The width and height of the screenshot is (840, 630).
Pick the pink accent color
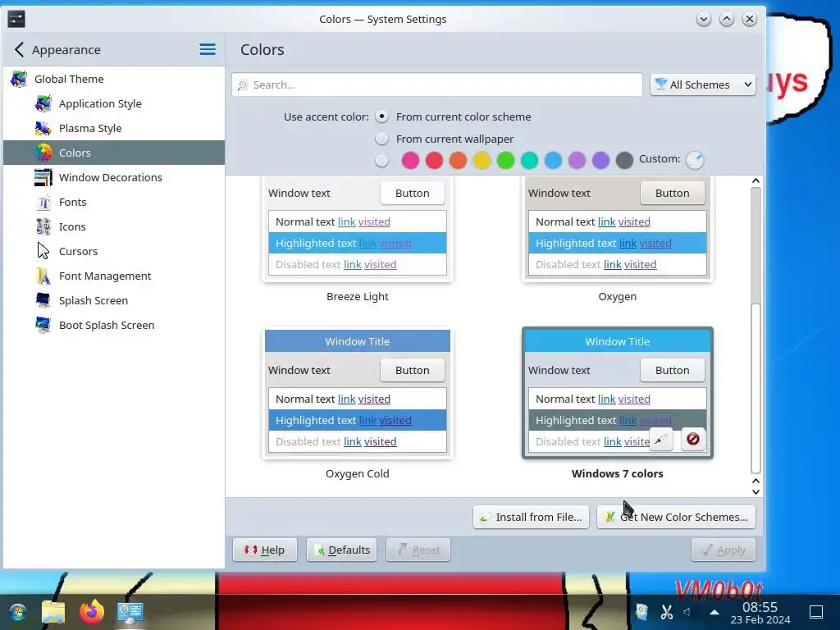pyautogui.click(x=410, y=160)
